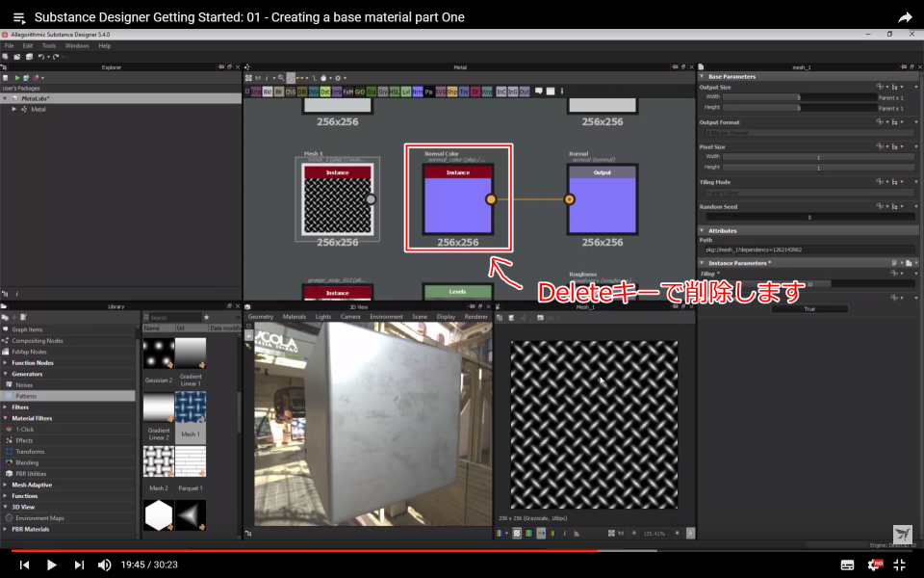The image size is (924, 578).
Task: Add a Levels (Lvl) node from graph toolbar
Action: pos(406,92)
